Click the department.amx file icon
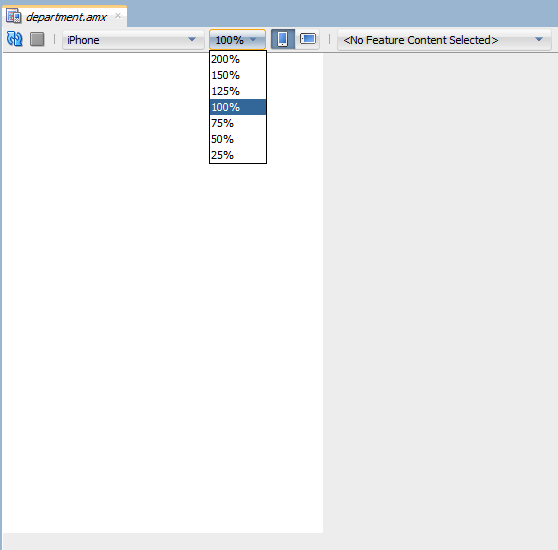This screenshot has width=558, height=550. point(14,16)
